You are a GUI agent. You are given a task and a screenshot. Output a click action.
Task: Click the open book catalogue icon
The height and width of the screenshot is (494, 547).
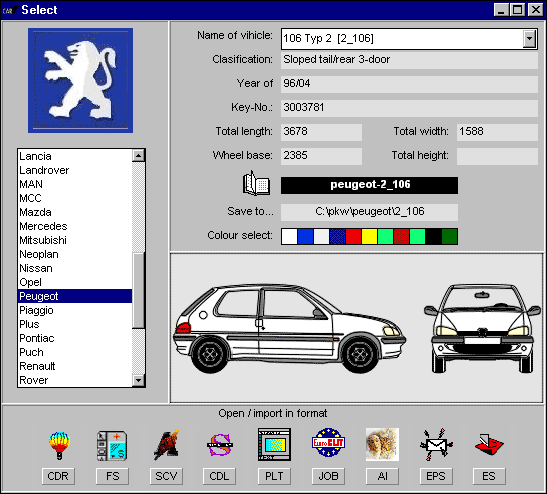click(x=256, y=183)
